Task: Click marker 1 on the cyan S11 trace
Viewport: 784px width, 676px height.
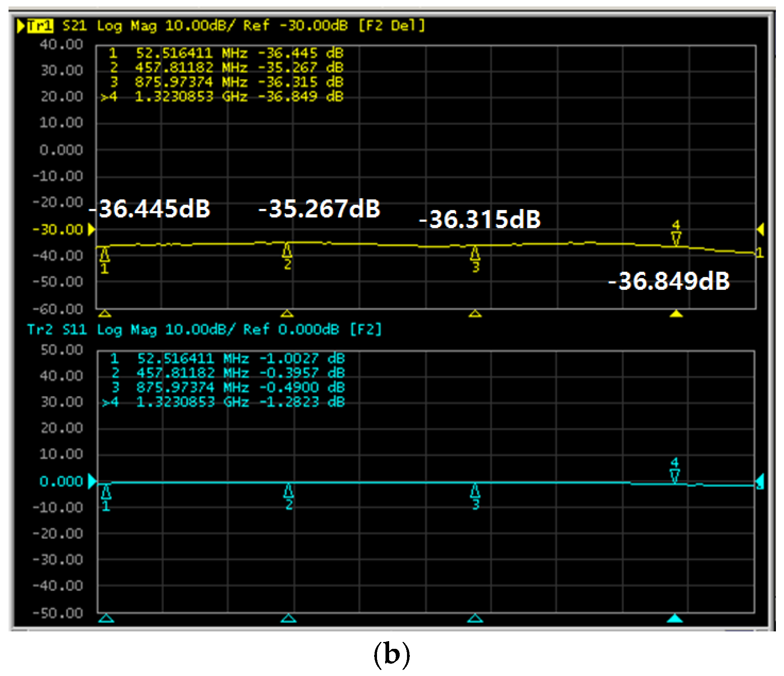Action: pyautogui.click(x=106, y=493)
